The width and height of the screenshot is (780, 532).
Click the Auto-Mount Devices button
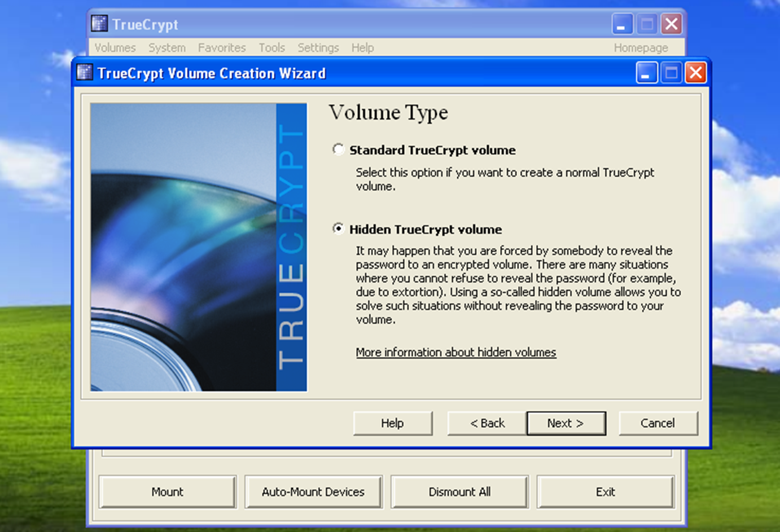[313, 492]
